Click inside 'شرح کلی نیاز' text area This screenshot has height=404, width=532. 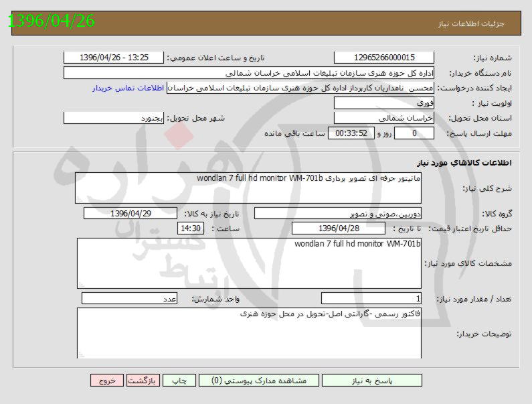[248, 187]
